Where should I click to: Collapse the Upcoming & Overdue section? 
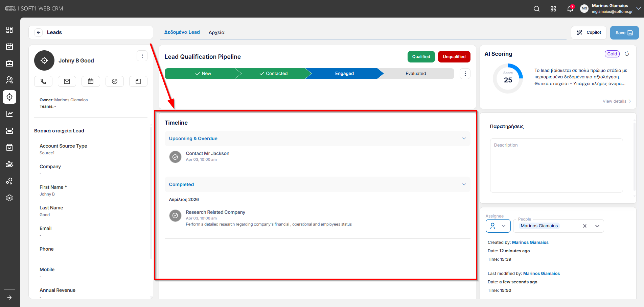(x=464, y=138)
